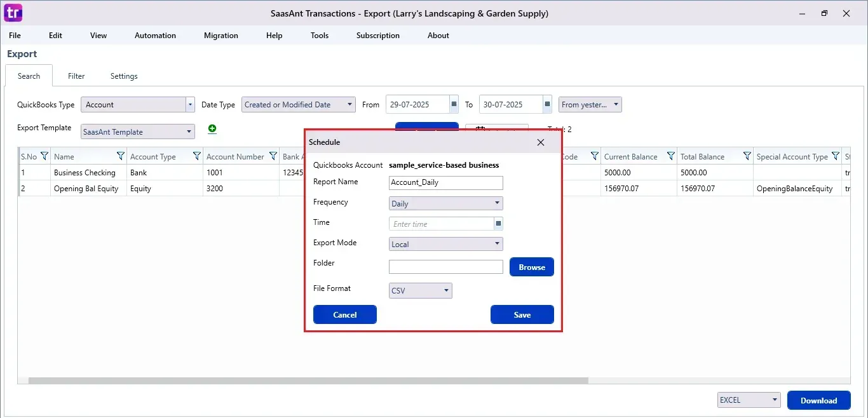
Task: Switch to the Settings tab
Action: pyautogui.click(x=124, y=76)
